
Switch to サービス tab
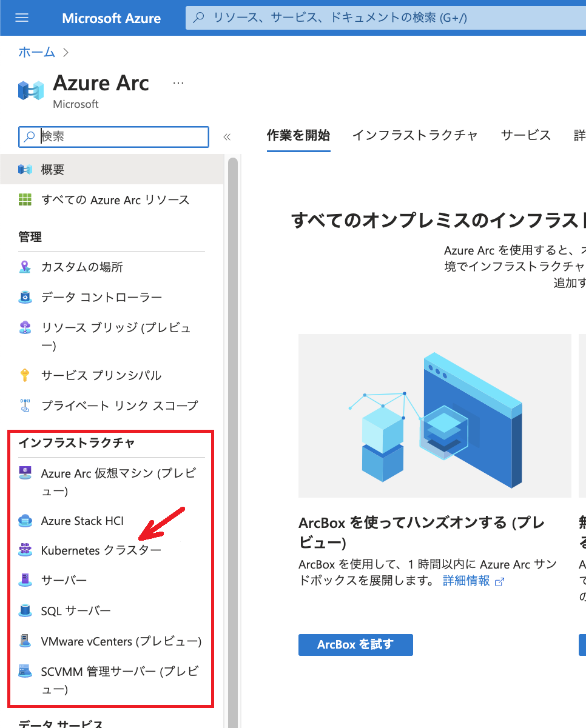[x=526, y=135]
